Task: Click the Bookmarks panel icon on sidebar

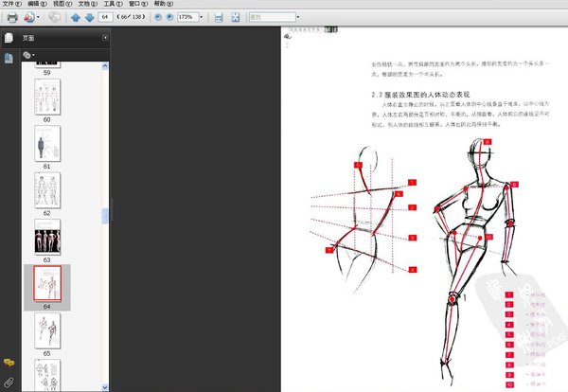Action: (9, 58)
